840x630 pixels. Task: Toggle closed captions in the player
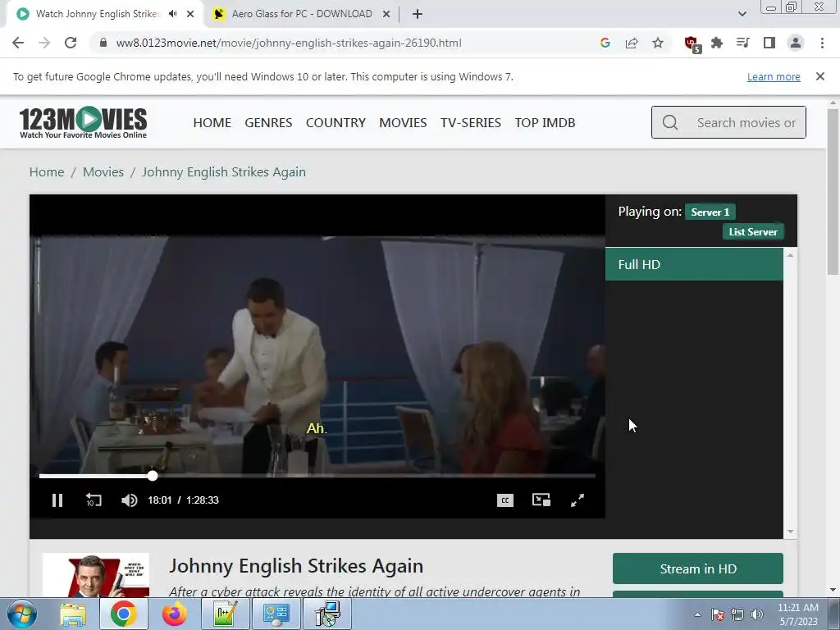tap(504, 500)
